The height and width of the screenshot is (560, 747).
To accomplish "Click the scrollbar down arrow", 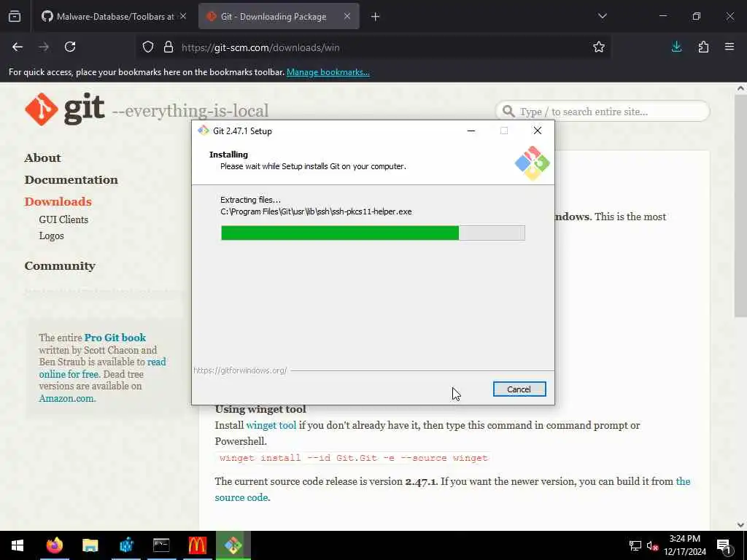I will (740, 525).
